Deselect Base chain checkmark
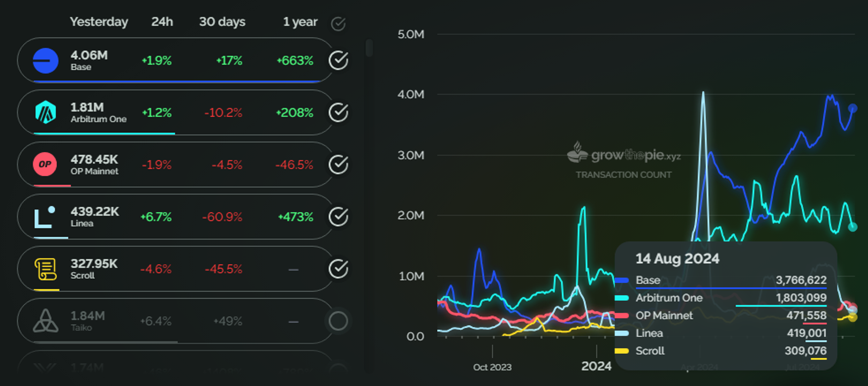 point(339,60)
